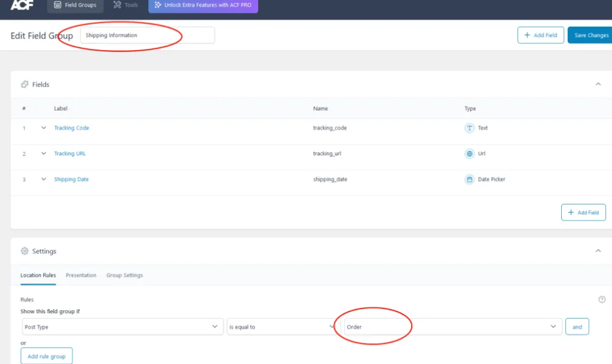Click the Date Picker calendar icon

pos(469,179)
